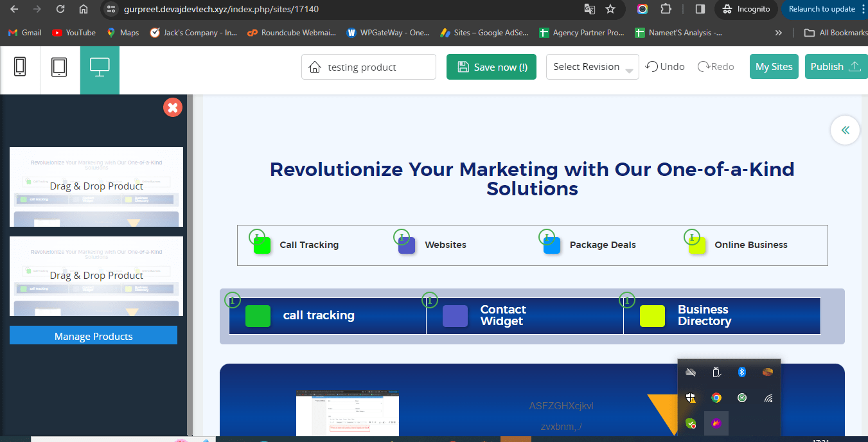Screen dimensions: 868x442
Task: Select the Contact Widget tab
Action: click(x=502, y=315)
